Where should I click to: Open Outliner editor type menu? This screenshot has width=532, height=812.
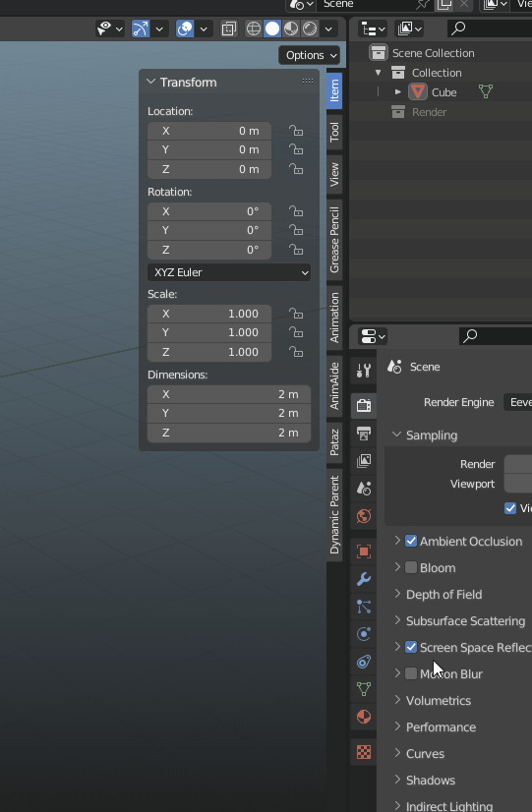pos(373,29)
